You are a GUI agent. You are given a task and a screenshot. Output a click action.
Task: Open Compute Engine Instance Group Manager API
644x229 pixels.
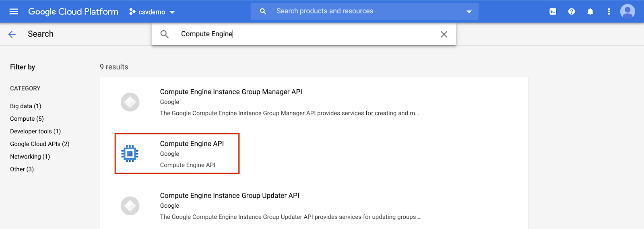click(231, 92)
